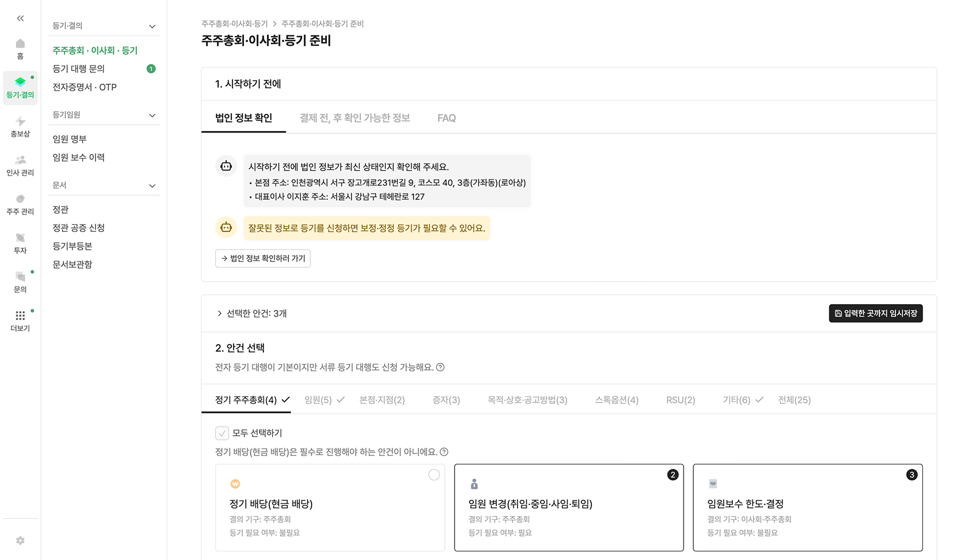Click 입력한 곳까지 임시저장 button
Screen dimensions: 971x560
point(875,313)
